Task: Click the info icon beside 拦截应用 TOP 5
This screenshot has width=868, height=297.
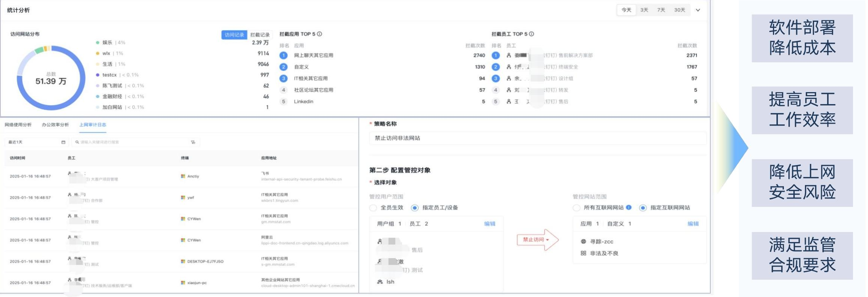Action: coord(319,34)
